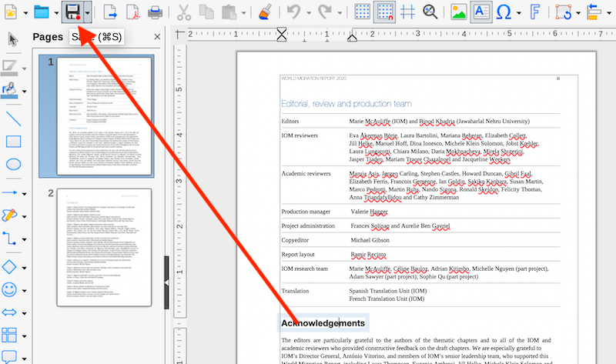Select the Lines and Arrows tool
Viewport: 616px width, 364px height.
(9, 193)
